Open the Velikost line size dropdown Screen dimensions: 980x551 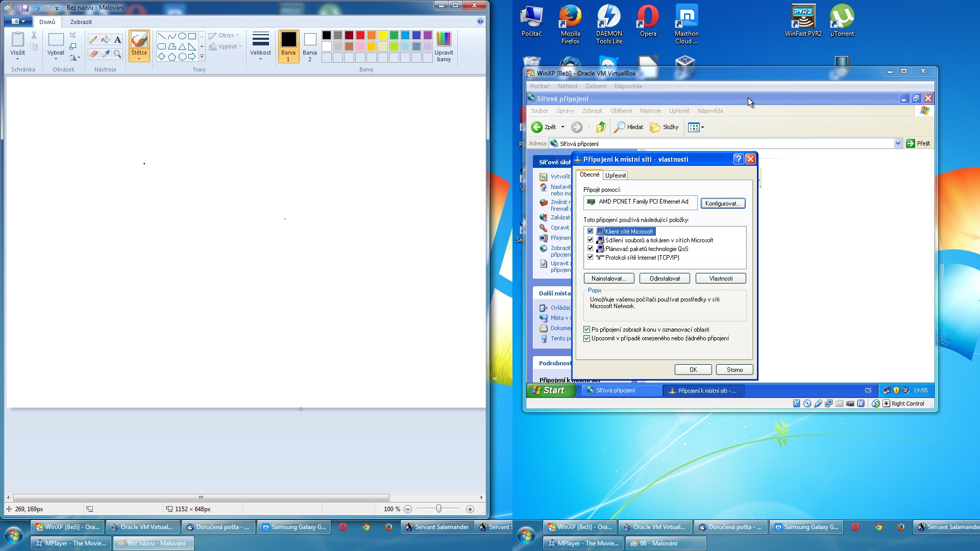click(260, 46)
